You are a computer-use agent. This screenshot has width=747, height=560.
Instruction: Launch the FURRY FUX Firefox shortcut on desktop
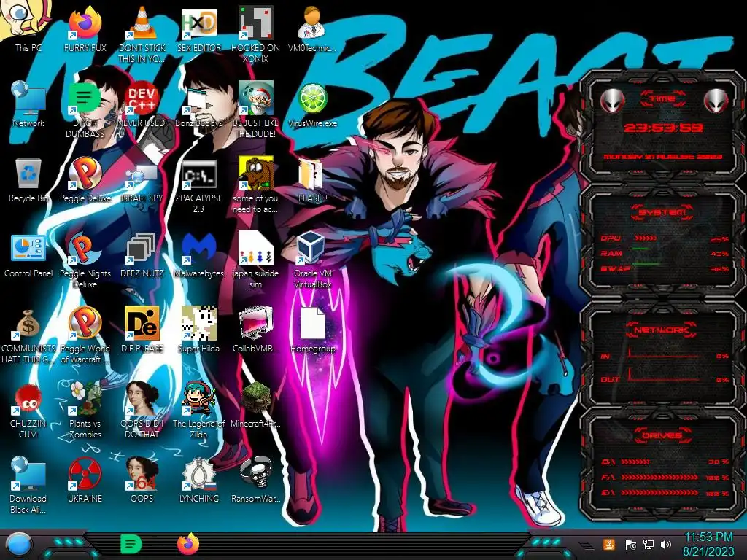85,28
